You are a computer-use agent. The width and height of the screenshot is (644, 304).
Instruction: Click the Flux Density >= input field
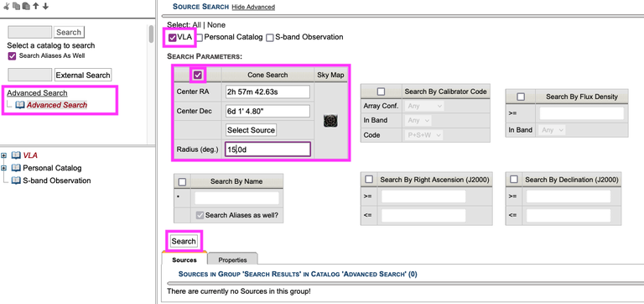[x=582, y=113]
